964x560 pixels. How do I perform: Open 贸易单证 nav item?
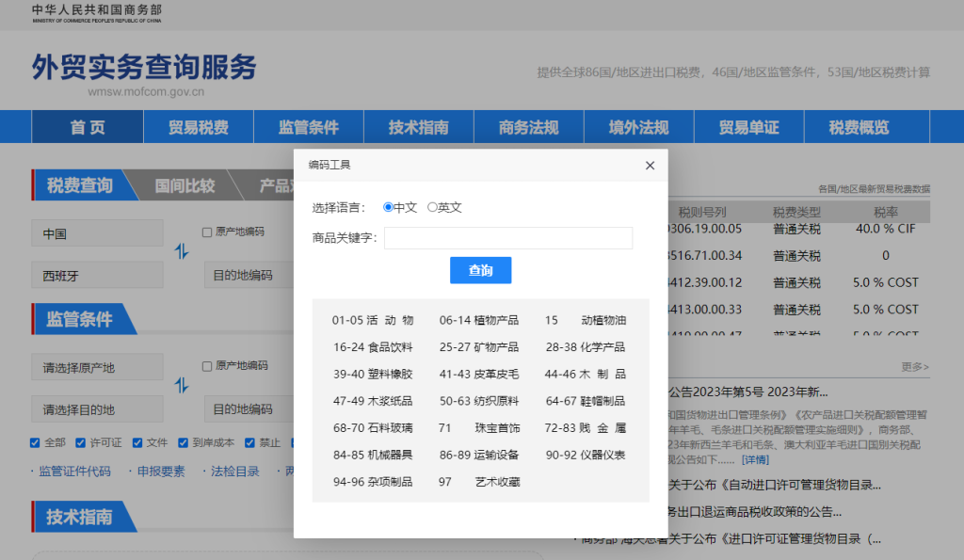tap(748, 127)
